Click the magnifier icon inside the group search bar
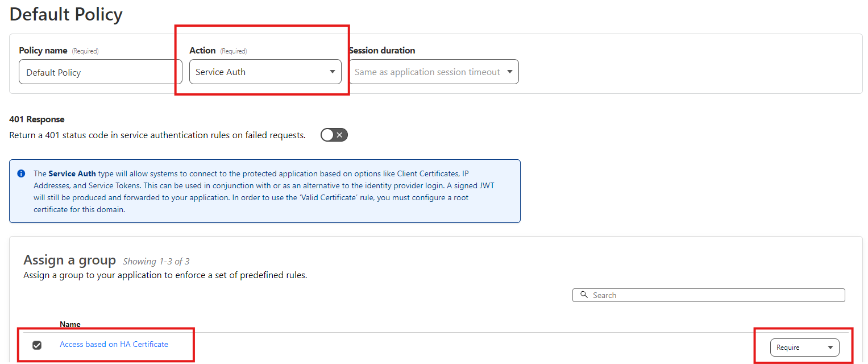868x364 pixels. 584,295
